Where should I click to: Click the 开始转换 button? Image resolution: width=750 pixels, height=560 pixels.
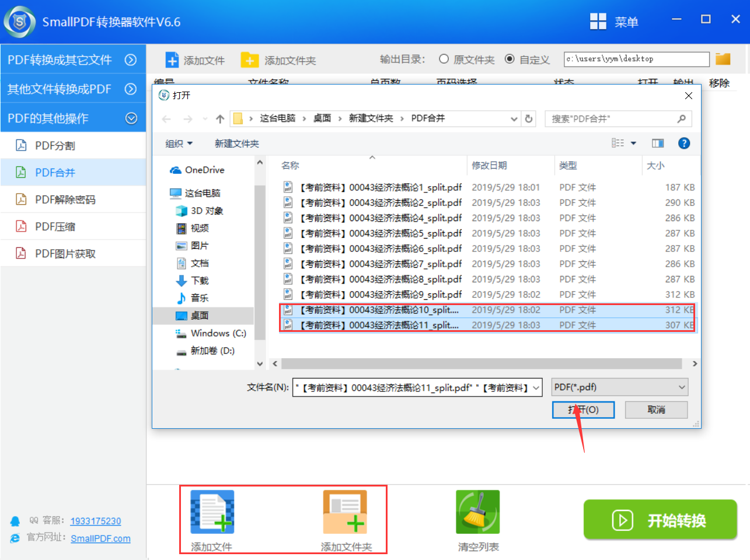[660, 519]
